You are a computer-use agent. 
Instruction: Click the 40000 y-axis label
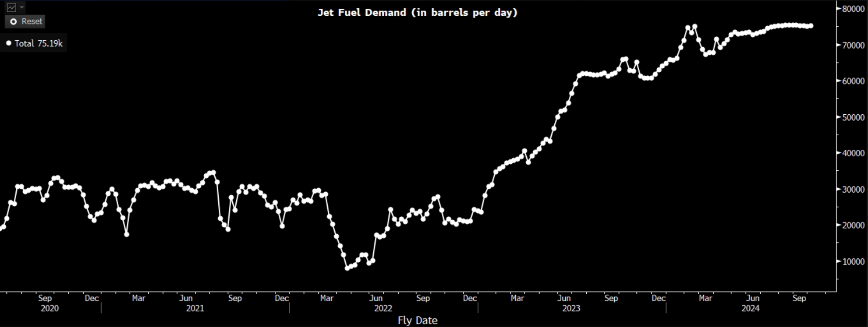click(x=853, y=153)
